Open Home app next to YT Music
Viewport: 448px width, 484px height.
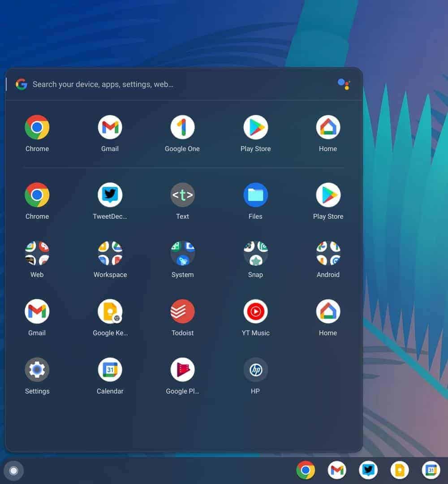coord(328,311)
